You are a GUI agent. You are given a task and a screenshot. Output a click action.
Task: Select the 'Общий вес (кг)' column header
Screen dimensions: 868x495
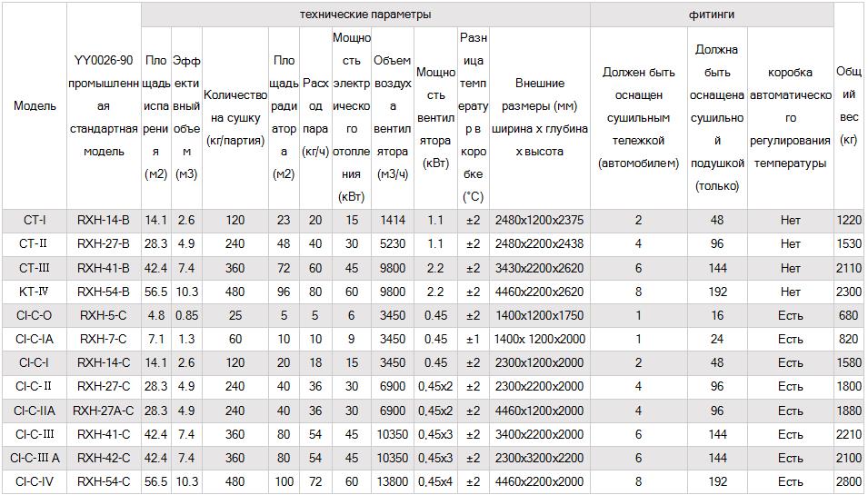pos(849,105)
